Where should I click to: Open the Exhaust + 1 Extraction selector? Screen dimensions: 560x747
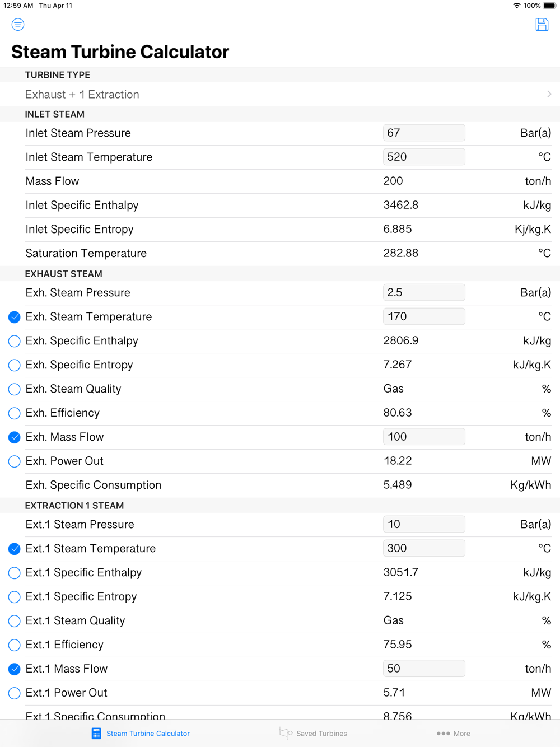pos(280,94)
